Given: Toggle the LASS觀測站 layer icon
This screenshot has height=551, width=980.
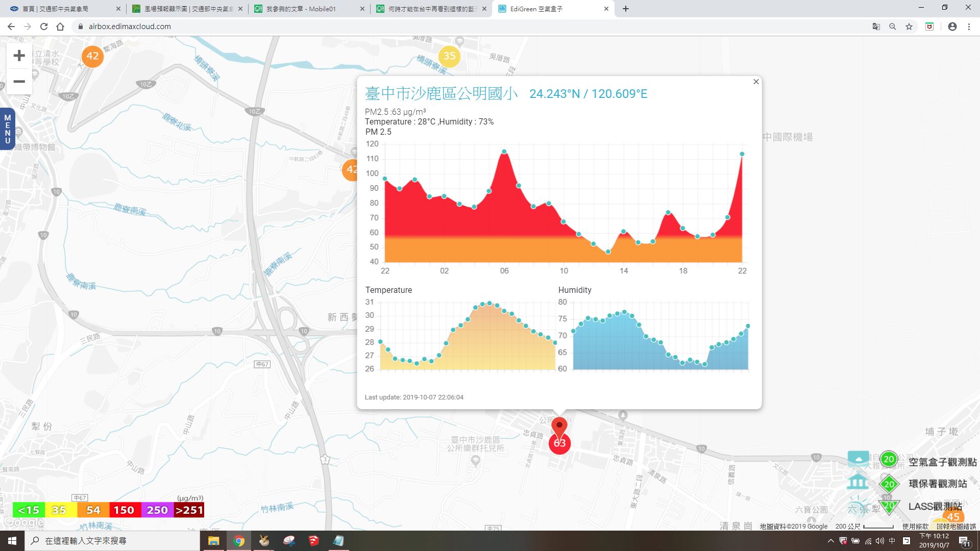Looking at the screenshot, I should (x=889, y=506).
